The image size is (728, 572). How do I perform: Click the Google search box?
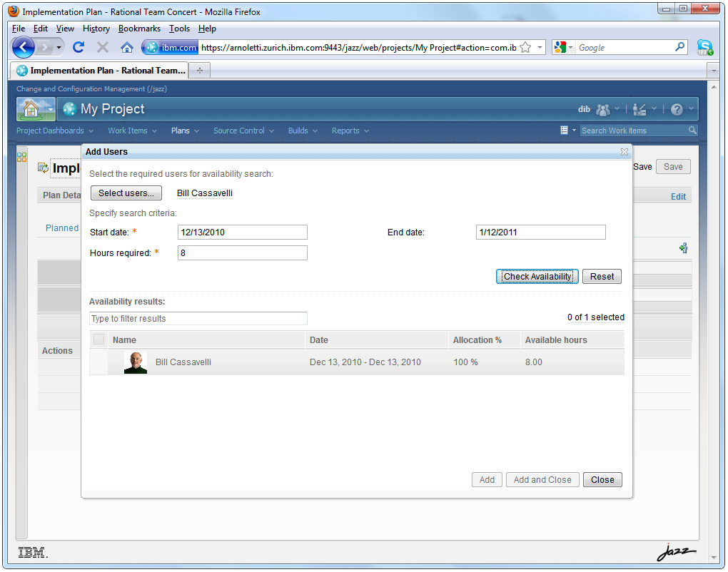tap(625, 47)
